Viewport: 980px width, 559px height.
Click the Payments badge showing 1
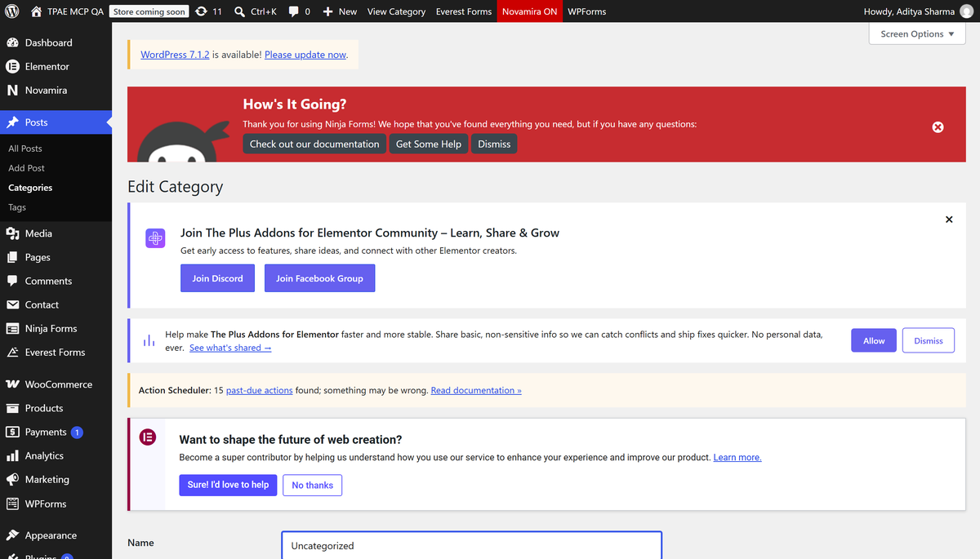point(77,433)
